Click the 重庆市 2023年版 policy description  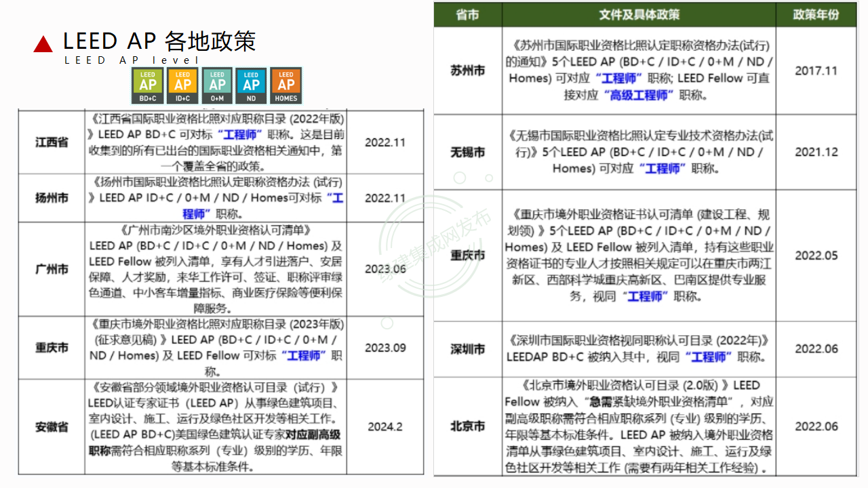pyautogui.click(x=216, y=348)
